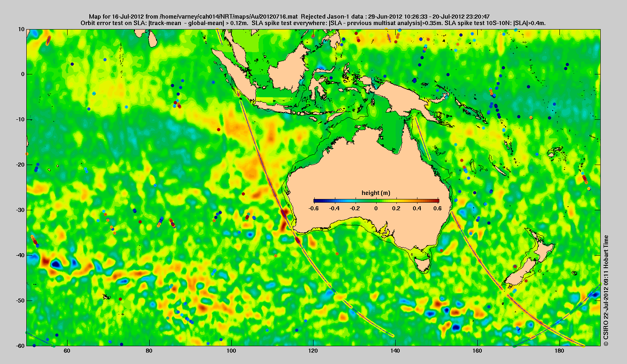Viewport: 627px width, 364px height.
Task: Click the longitude axis label 120
Action: tap(313, 351)
